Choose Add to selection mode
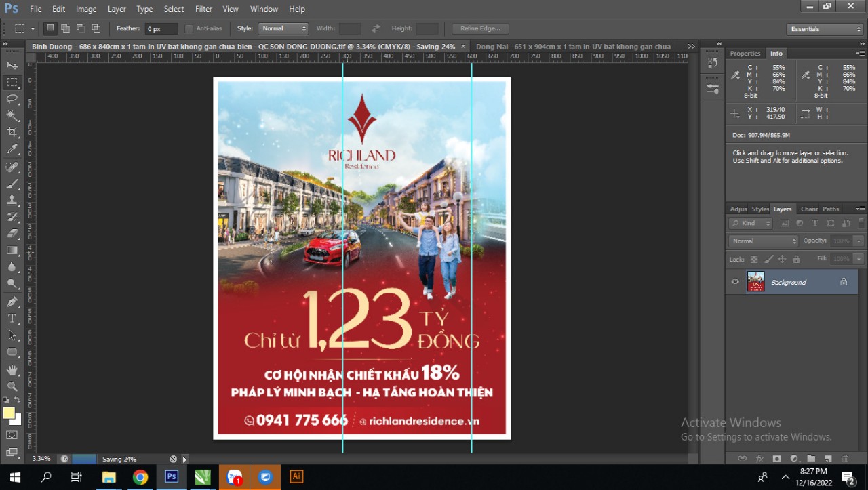This screenshot has height=490, width=868. [65, 28]
